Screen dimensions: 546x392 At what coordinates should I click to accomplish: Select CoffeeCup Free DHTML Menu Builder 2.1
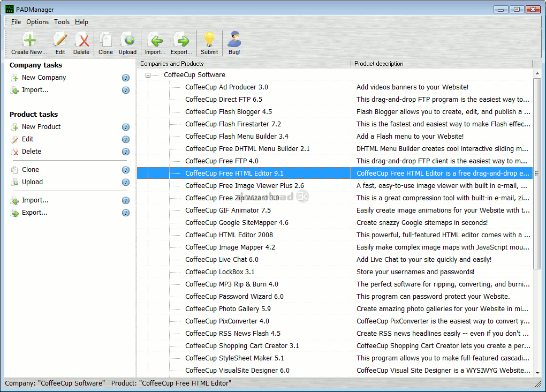pyautogui.click(x=247, y=149)
